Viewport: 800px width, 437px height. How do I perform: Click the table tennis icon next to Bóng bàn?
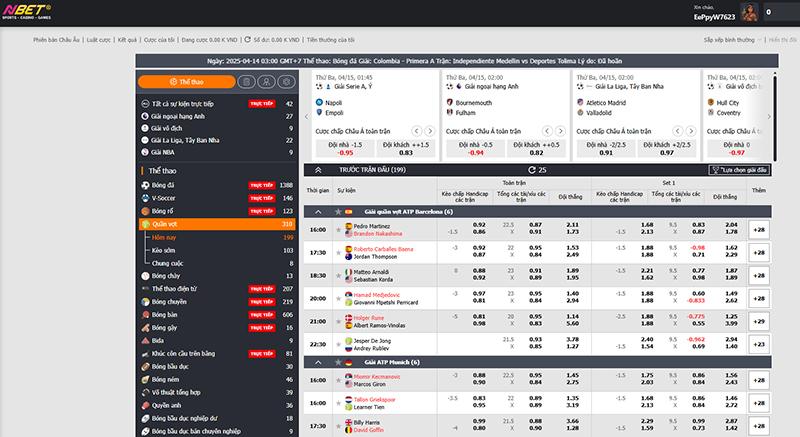pyautogui.click(x=145, y=315)
